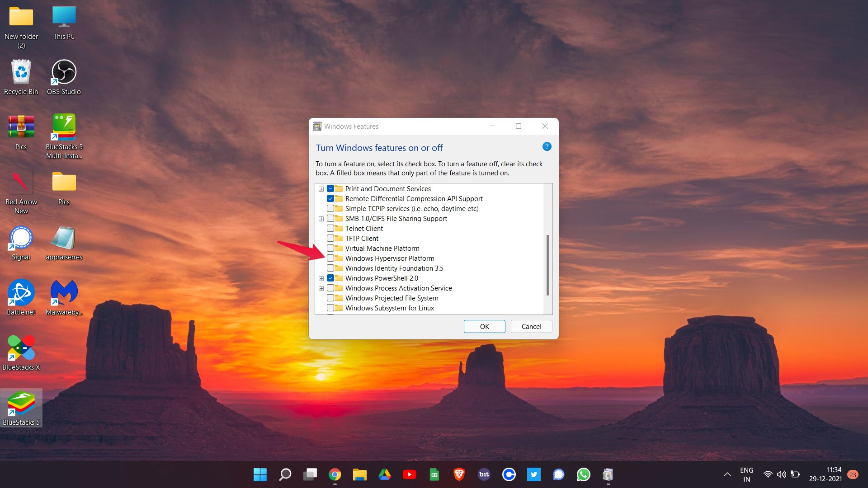Toggle Windows Subsystem for Linux on
This screenshot has height=488, width=868.
point(330,308)
